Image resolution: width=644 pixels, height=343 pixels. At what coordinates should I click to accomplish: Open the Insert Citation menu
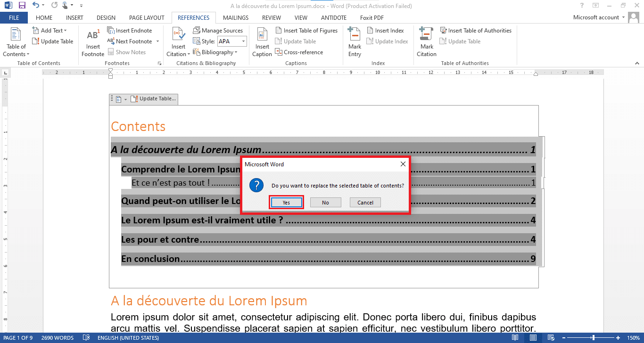[x=178, y=43]
